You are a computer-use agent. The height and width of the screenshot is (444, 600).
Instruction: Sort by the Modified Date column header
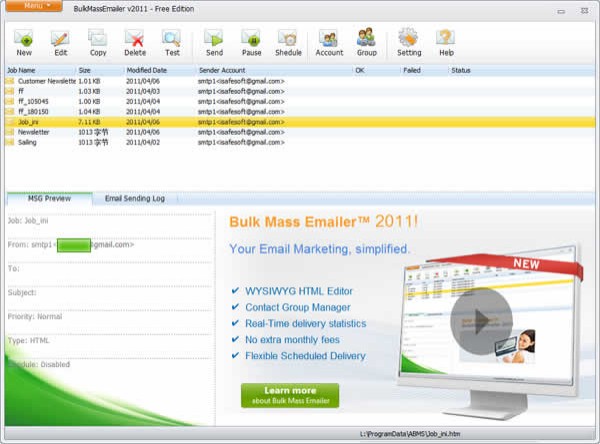click(x=160, y=70)
